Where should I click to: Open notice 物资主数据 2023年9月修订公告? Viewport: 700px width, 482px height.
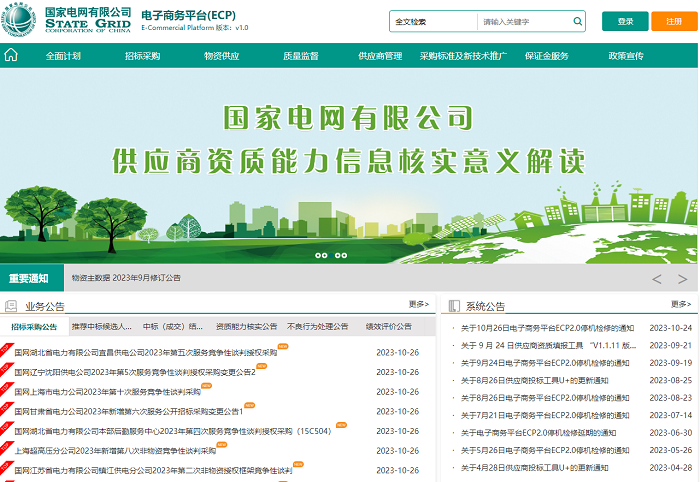126,278
